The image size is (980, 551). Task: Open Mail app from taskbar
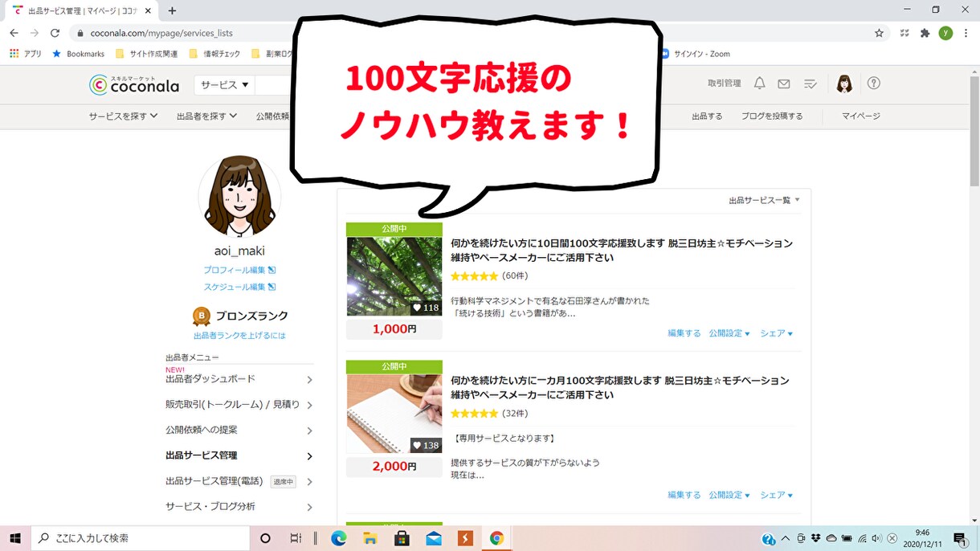pyautogui.click(x=434, y=538)
